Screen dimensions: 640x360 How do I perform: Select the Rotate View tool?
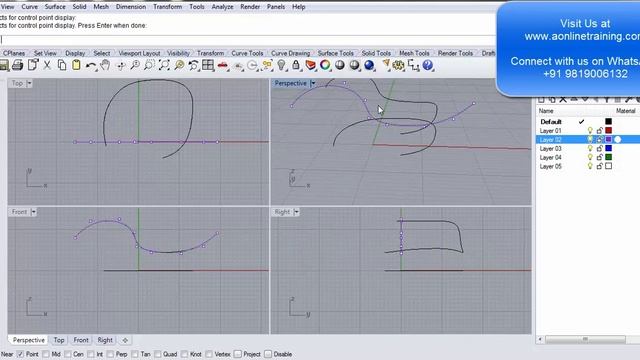tap(120, 65)
